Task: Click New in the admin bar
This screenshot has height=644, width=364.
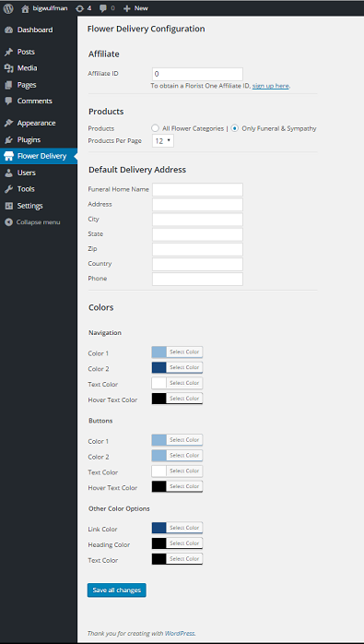Action: [141, 8]
